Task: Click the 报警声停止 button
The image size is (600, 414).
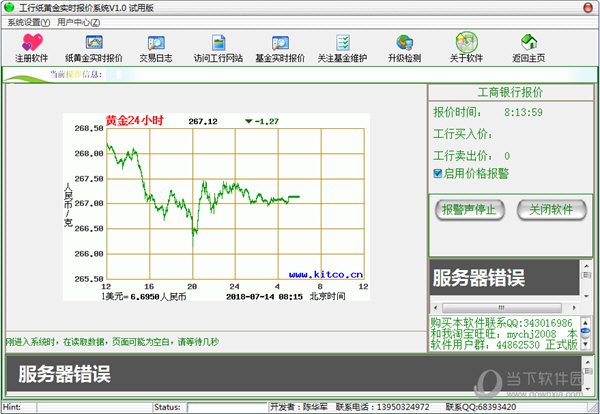Action: pyautogui.click(x=470, y=210)
